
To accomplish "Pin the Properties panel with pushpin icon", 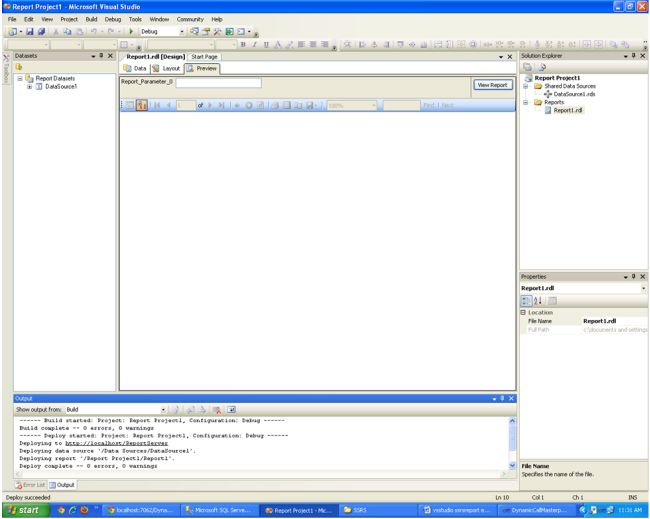I will (633, 276).
